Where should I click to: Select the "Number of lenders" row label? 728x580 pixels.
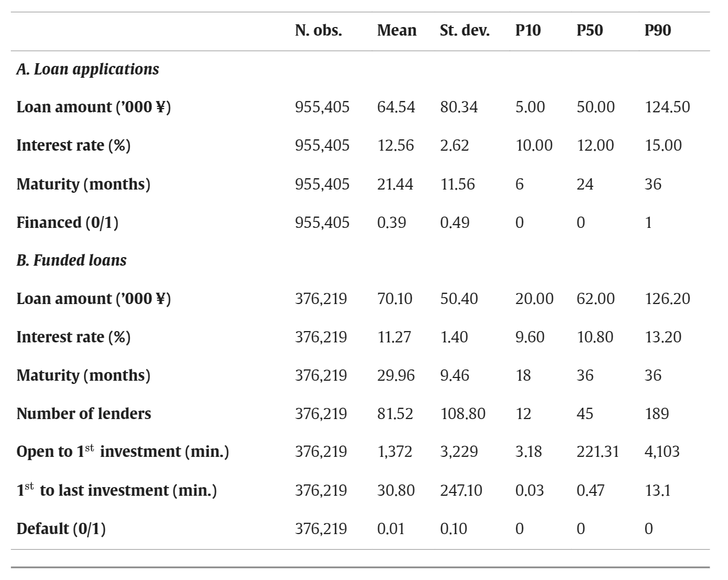point(84,414)
